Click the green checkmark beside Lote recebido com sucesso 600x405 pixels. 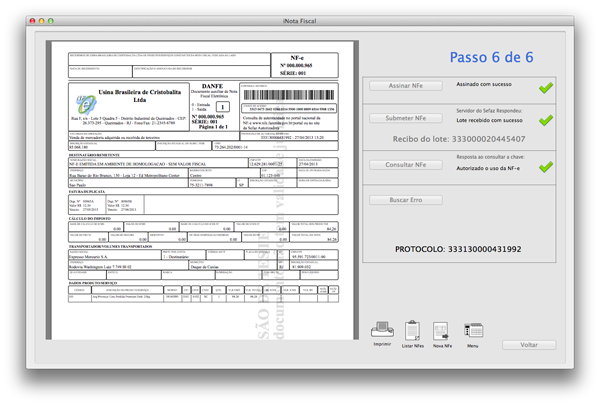tap(546, 120)
